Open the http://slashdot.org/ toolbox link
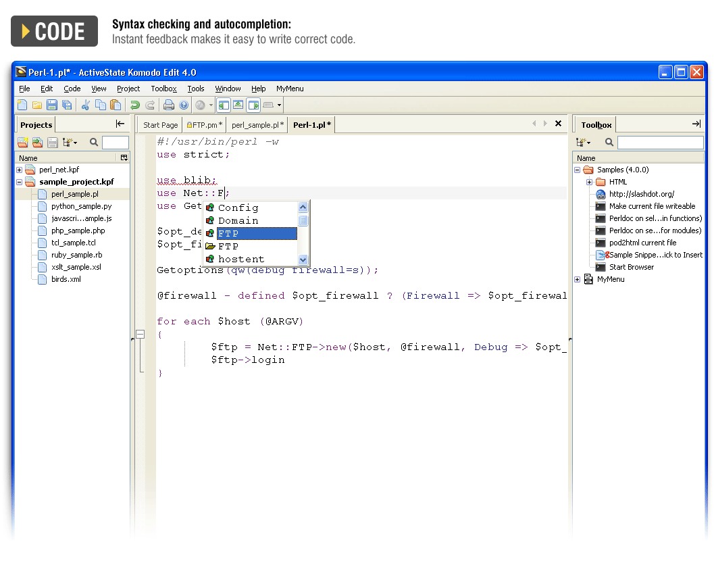Viewport: 714px width, 588px height. [x=641, y=194]
